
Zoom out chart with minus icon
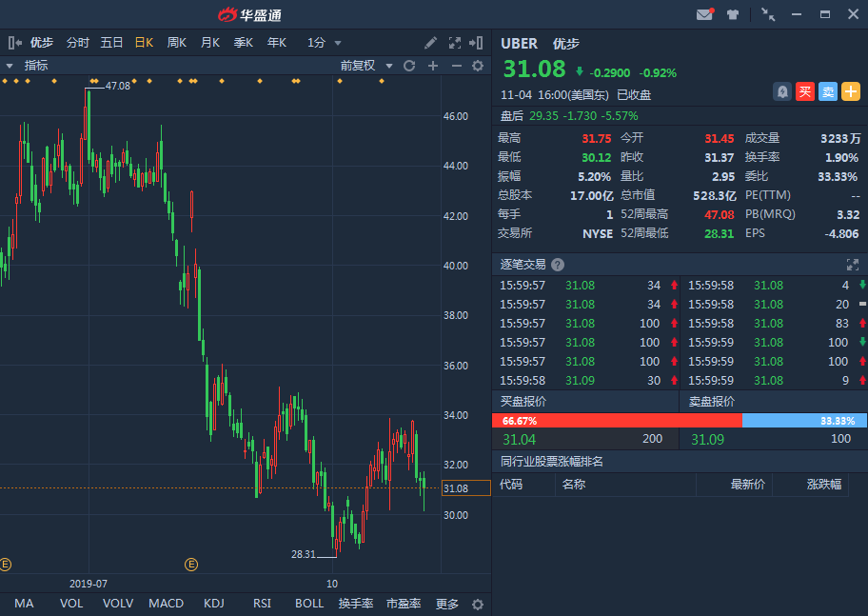click(x=457, y=66)
